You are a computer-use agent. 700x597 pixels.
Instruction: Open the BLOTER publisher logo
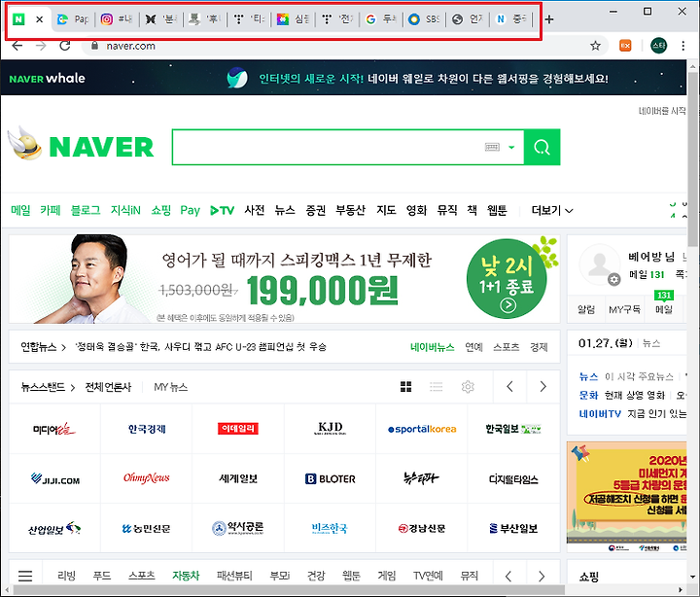point(331,478)
